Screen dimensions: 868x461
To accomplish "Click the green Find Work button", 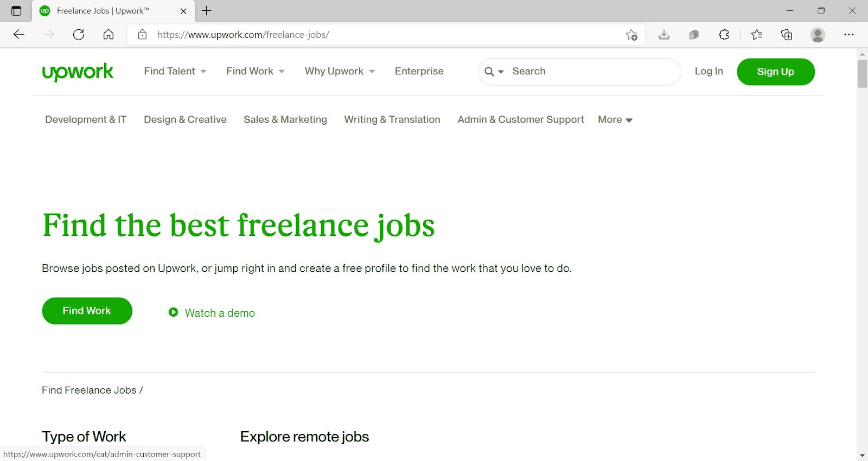I will (87, 311).
